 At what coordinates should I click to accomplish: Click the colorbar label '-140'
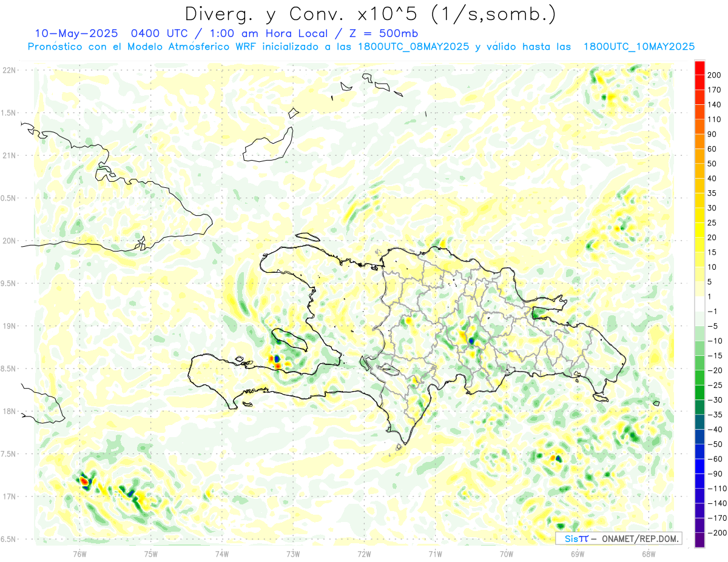click(716, 503)
